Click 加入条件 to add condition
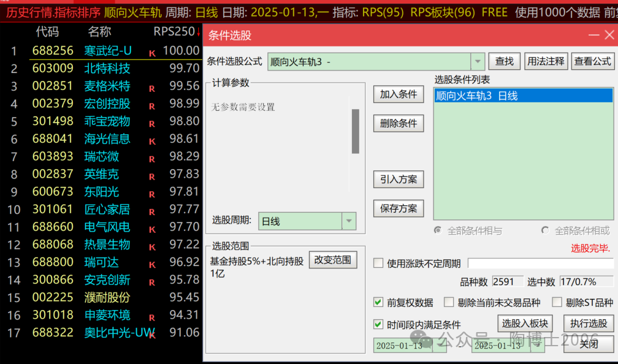Viewport: 618px width, 364px height. (x=399, y=94)
